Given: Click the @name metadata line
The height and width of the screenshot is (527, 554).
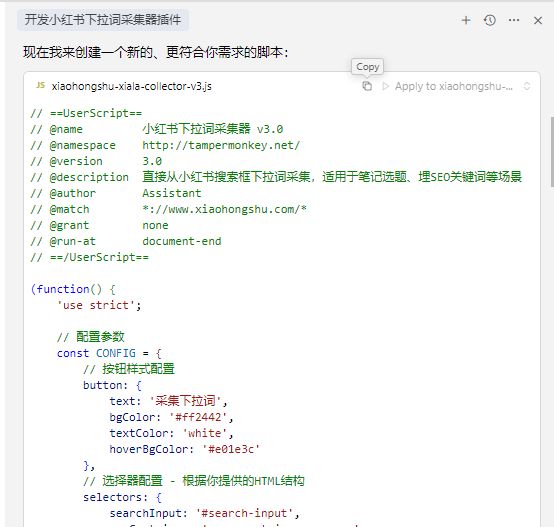Looking at the screenshot, I should click(x=157, y=129).
